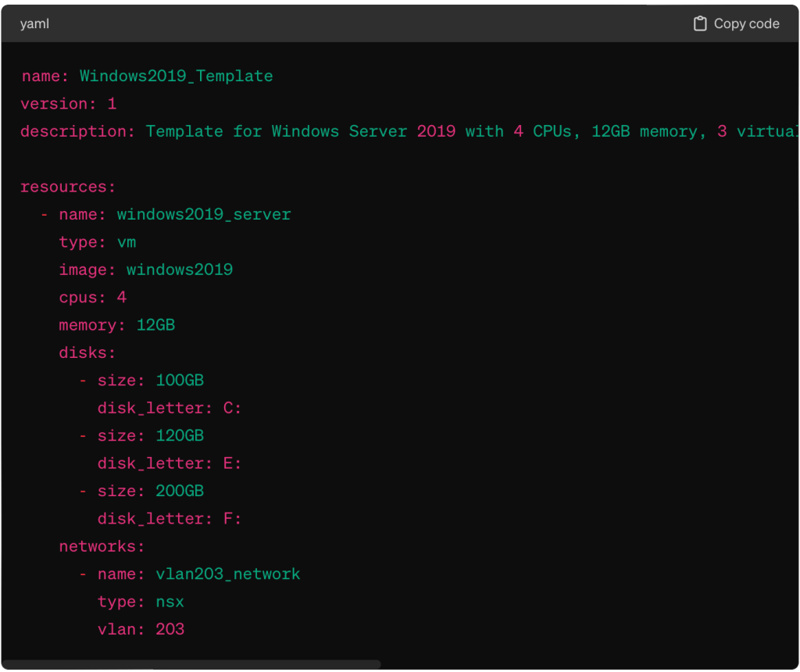
Task: Click the vlan203_network name value
Action: coord(228,574)
